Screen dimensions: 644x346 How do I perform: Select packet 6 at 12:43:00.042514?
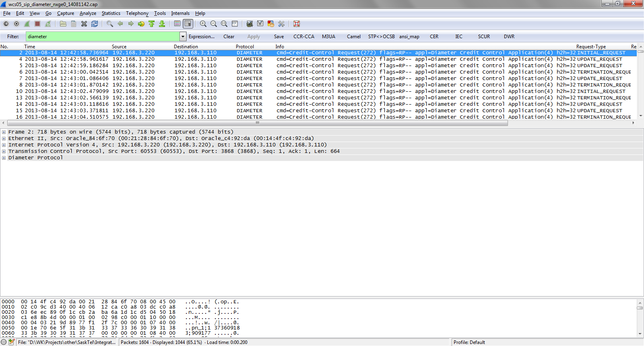[x=318, y=72]
